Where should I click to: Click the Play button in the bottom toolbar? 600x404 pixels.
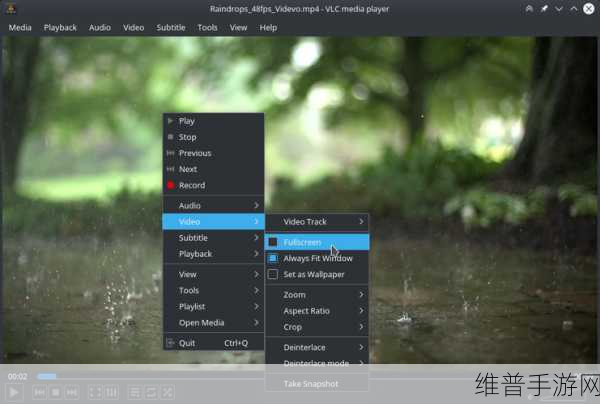pyautogui.click(x=13, y=392)
